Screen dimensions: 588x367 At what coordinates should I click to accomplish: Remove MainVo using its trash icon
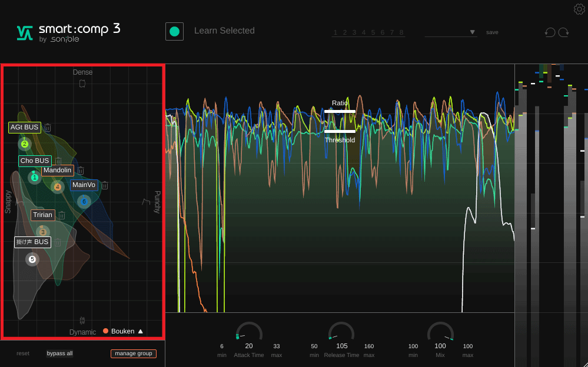tap(105, 185)
